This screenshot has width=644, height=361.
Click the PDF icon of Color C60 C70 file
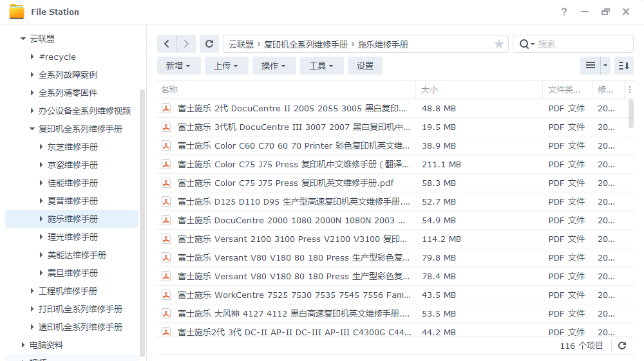click(166, 145)
